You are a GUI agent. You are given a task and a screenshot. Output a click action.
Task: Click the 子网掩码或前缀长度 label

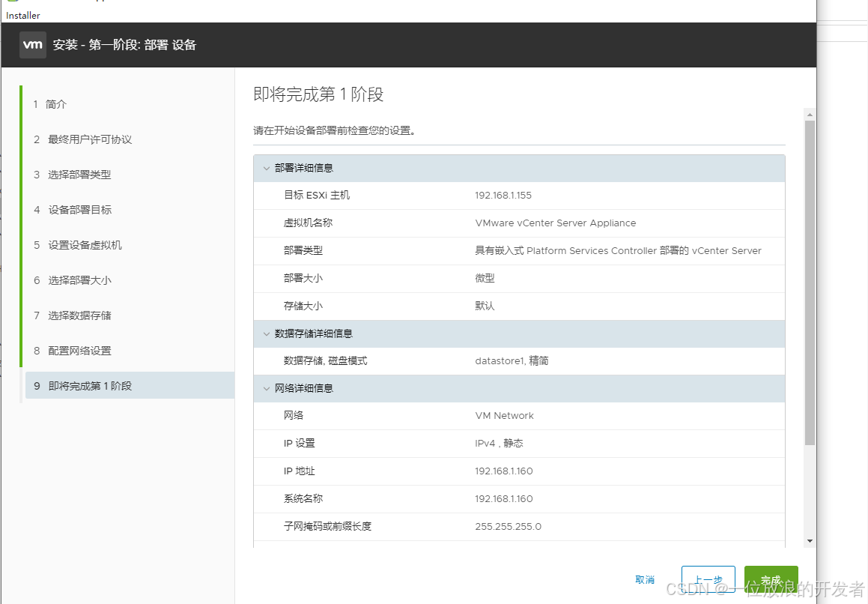(327, 526)
